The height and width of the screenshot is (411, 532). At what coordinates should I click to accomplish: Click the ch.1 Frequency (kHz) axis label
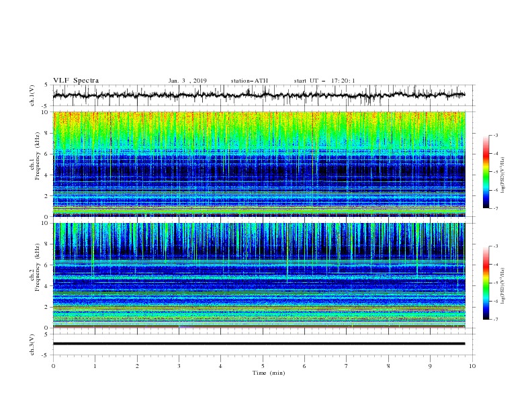pyautogui.click(x=35, y=156)
